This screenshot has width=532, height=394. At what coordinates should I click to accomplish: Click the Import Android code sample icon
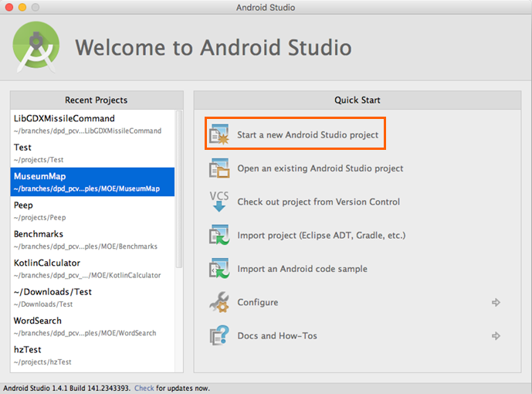pyautogui.click(x=219, y=268)
